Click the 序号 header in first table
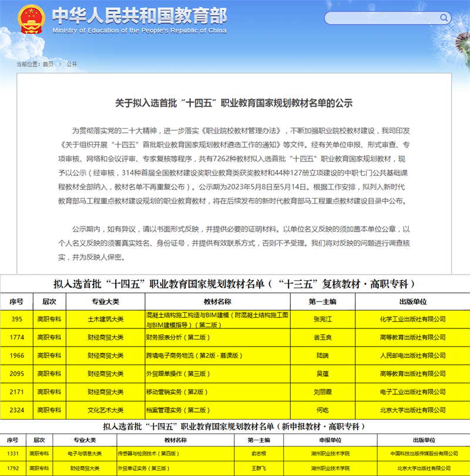Viewport: 470px width, 476px height. coord(16,301)
